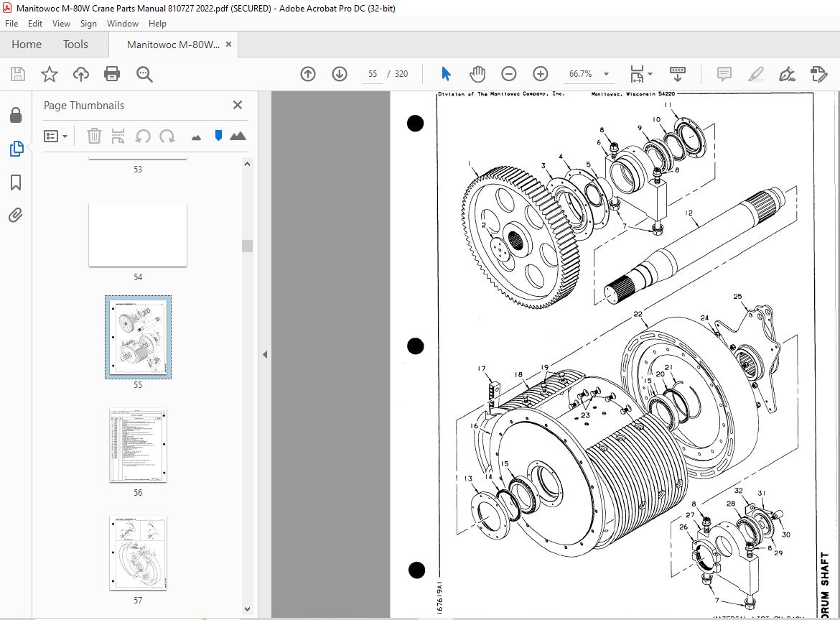Select page 55 thumbnail
This screenshot has height=620, width=840.
tap(139, 337)
